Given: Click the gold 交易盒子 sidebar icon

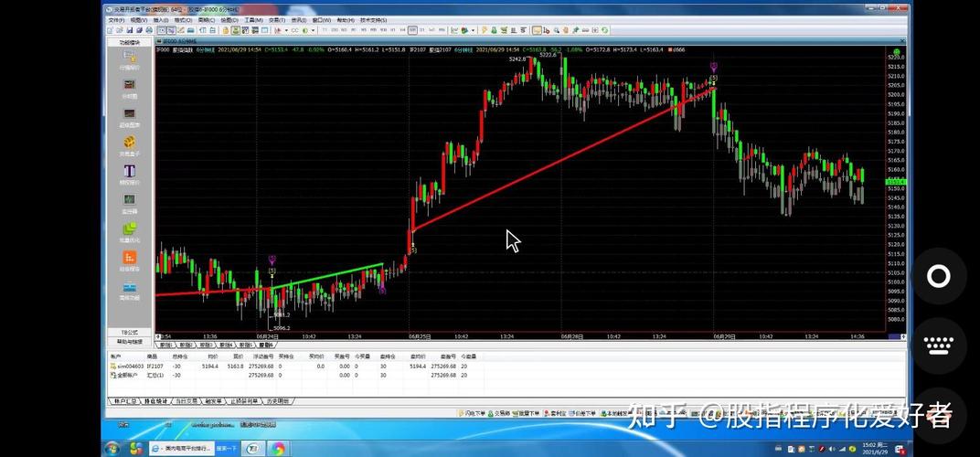Looking at the screenshot, I should [x=130, y=144].
